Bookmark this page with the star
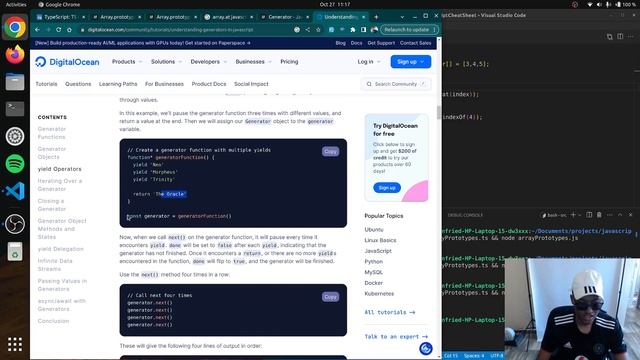This screenshot has width=640, height=360. pos(318,30)
